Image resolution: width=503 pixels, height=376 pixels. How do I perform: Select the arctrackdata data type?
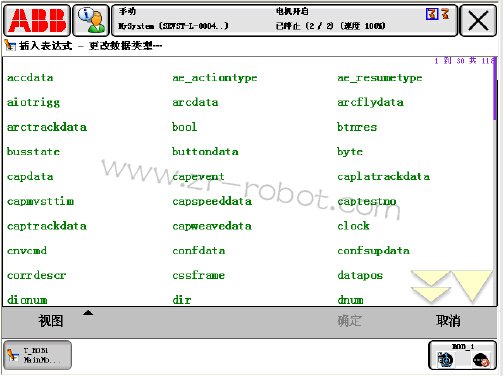pyautogui.click(x=47, y=127)
